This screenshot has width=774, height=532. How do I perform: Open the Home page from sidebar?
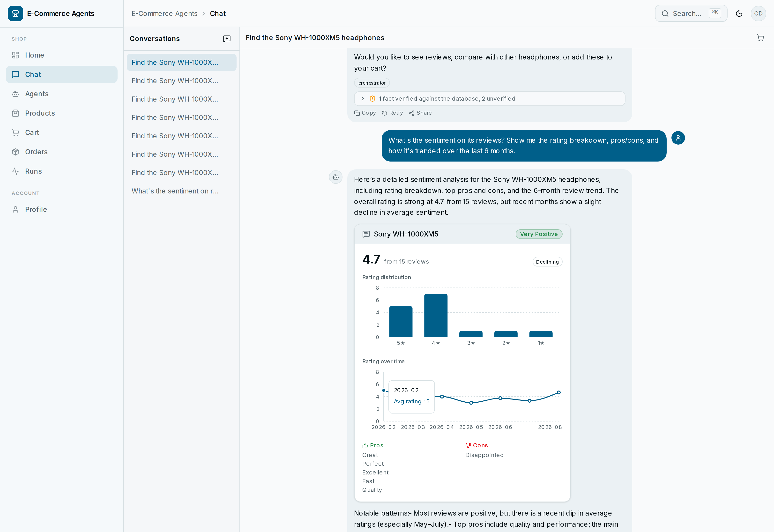tap(62, 55)
